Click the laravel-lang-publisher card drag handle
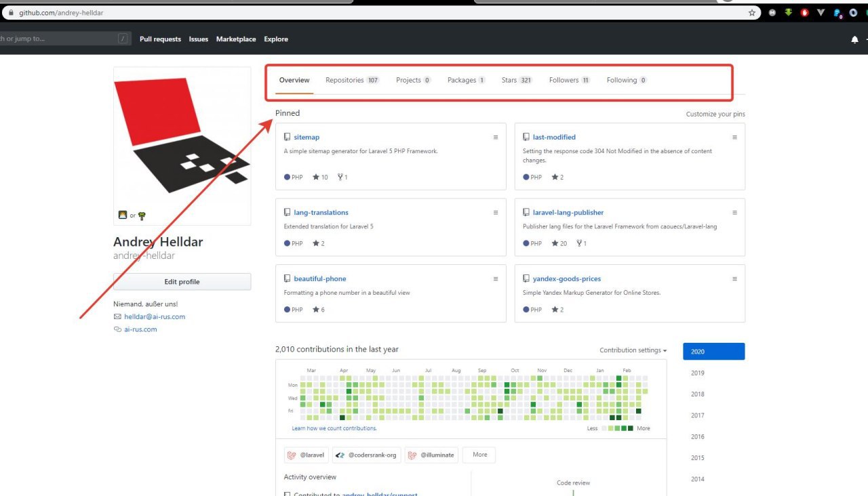The width and height of the screenshot is (868, 496). click(734, 212)
